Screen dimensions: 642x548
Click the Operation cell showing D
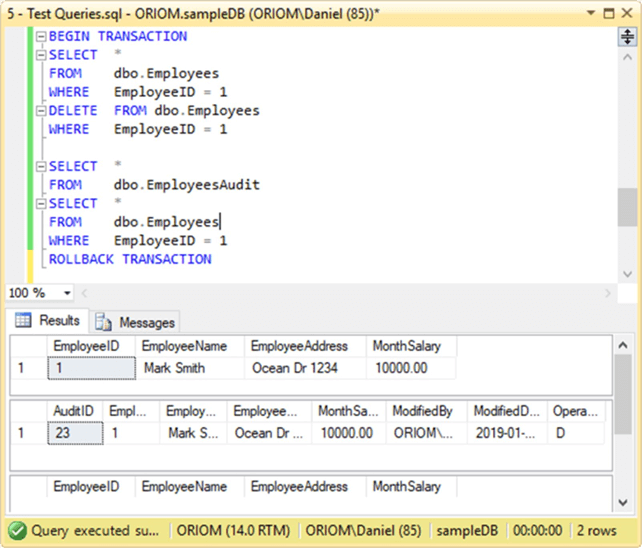click(x=575, y=433)
